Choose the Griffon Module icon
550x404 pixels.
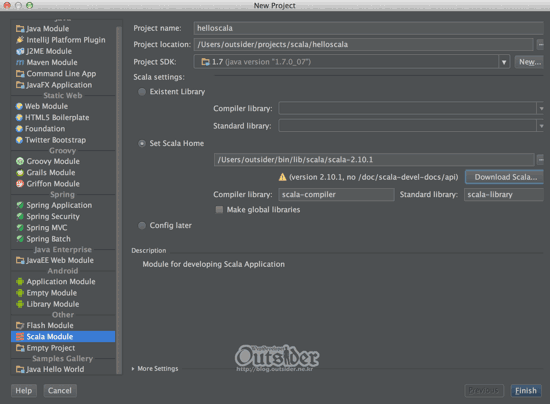tap(20, 184)
